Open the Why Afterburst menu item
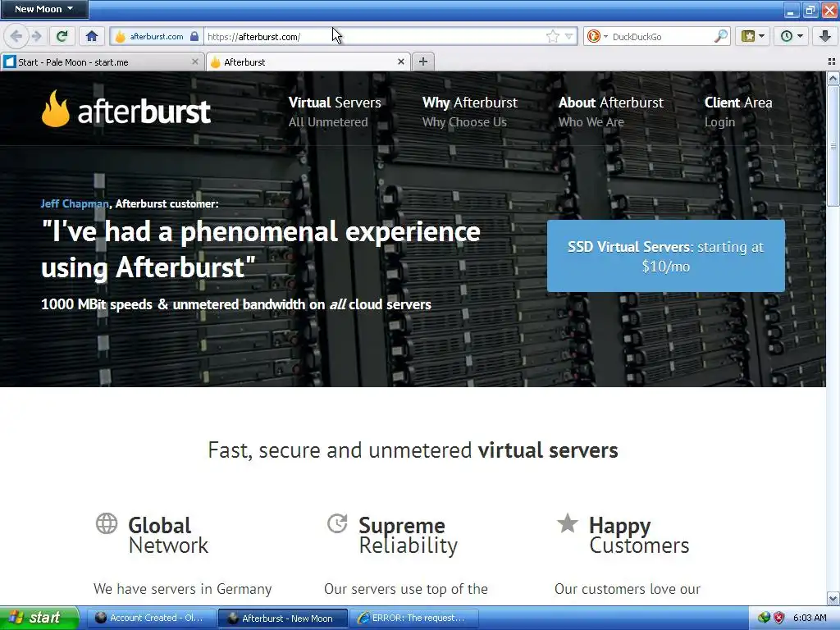The image size is (840, 630). coord(470,112)
